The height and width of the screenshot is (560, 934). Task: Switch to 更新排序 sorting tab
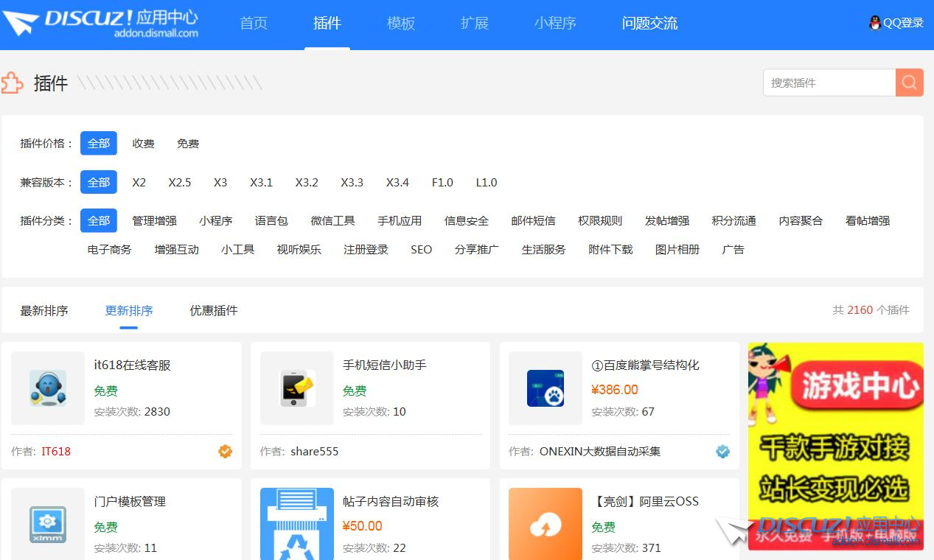[129, 310]
